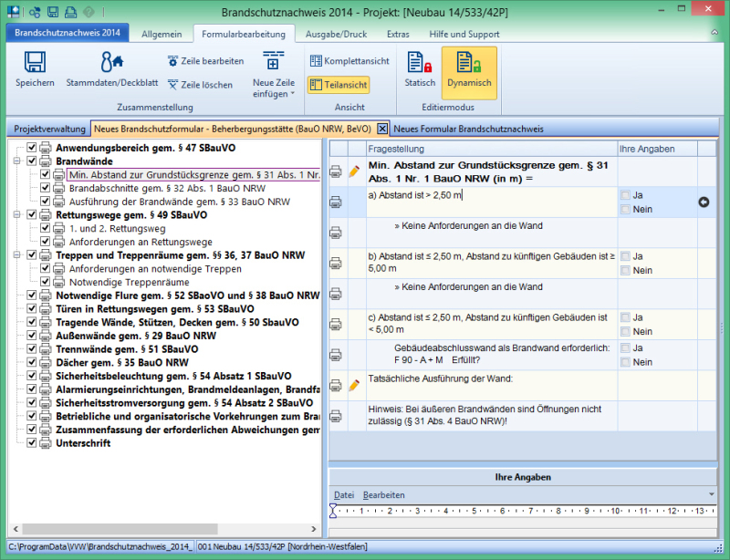Switch to 'Neues Formular Brandschutznachweis' tab
This screenshot has height=560, width=730.
click(468, 129)
